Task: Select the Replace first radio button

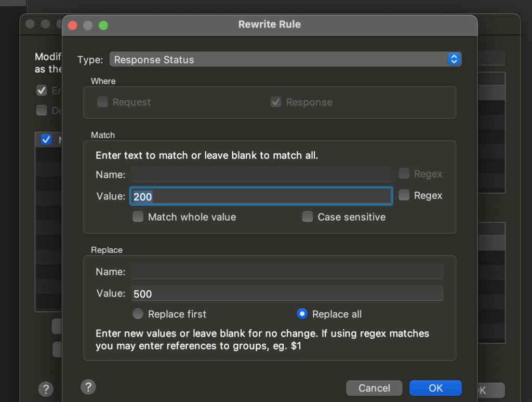Action: (x=138, y=314)
